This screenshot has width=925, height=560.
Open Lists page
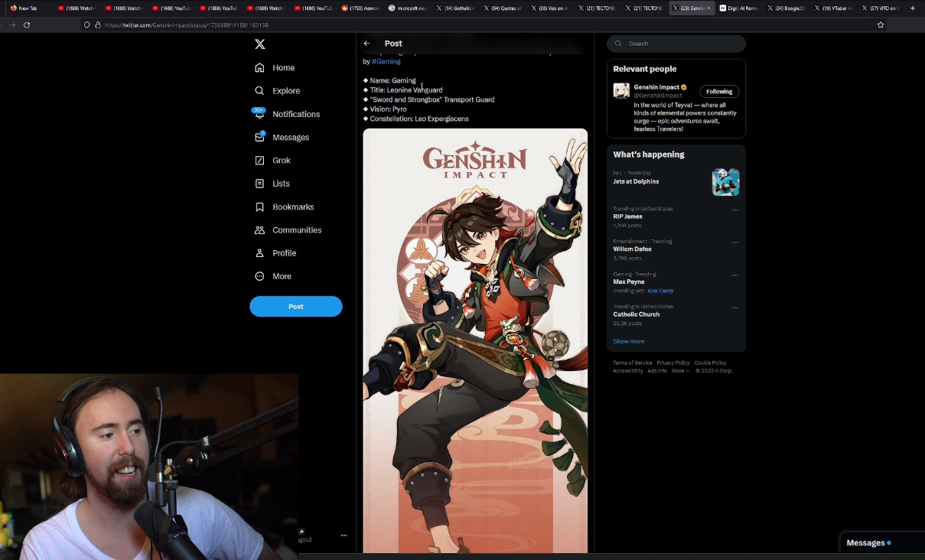click(272, 184)
